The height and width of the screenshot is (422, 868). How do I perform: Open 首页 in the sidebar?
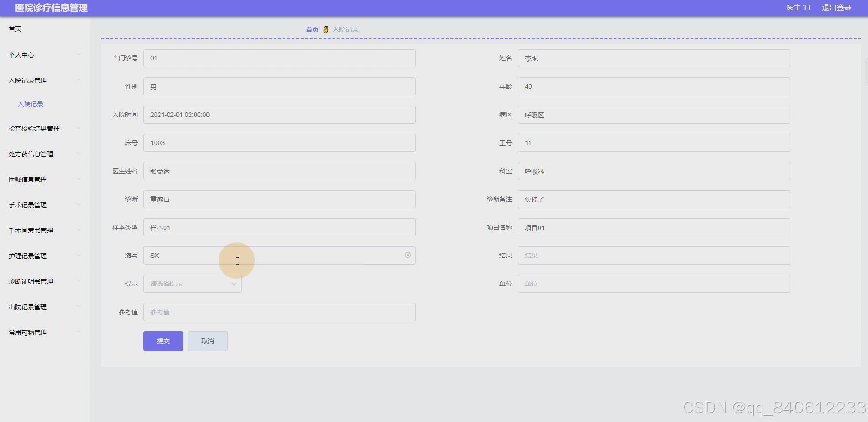[x=15, y=29]
